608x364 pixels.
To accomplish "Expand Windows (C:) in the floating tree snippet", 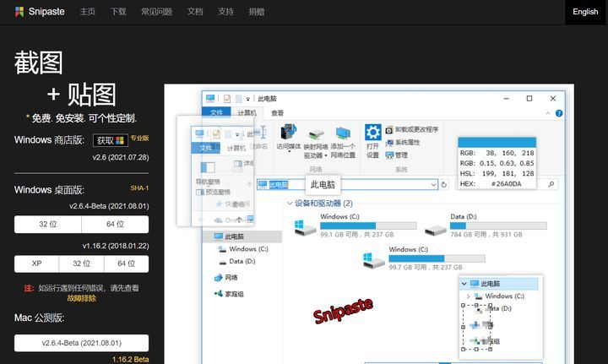I will coord(468,296).
